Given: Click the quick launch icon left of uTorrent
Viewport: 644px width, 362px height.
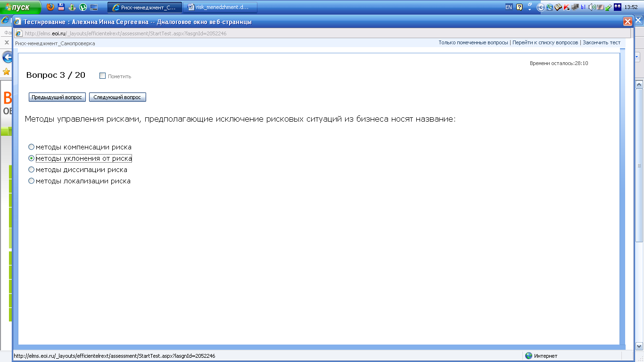Looking at the screenshot, I should (72, 7).
